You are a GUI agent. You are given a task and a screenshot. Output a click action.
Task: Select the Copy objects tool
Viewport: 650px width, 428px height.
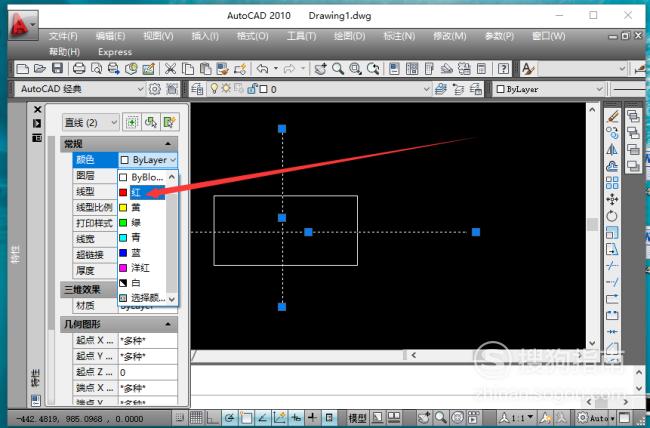[x=612, y=133]
